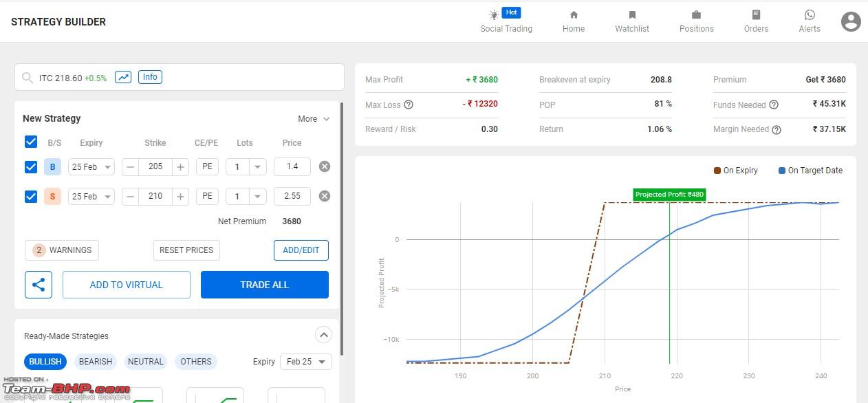Screen dimensions: 868x403
Task: Toggle the On Expiry legend swatch
Action: click(x=717, y=171)
